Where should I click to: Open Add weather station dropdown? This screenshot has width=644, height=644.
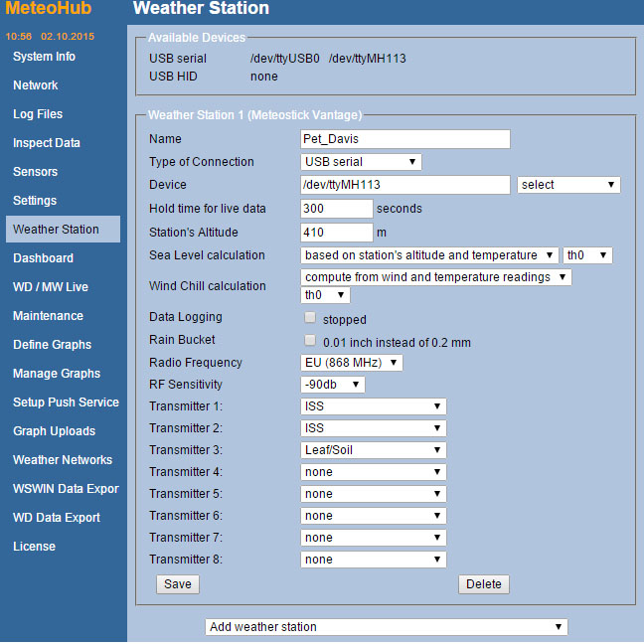coord(386,627)
